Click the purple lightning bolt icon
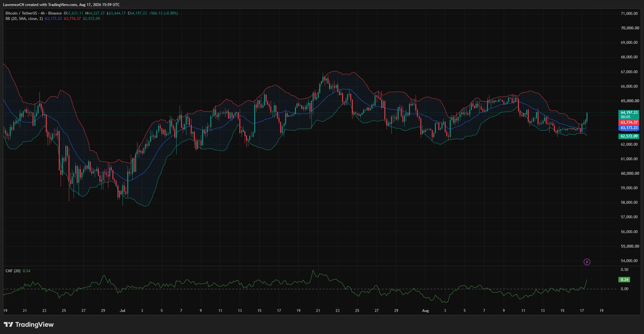This screenshot has width=644, height=334. (x=587, y=262)
